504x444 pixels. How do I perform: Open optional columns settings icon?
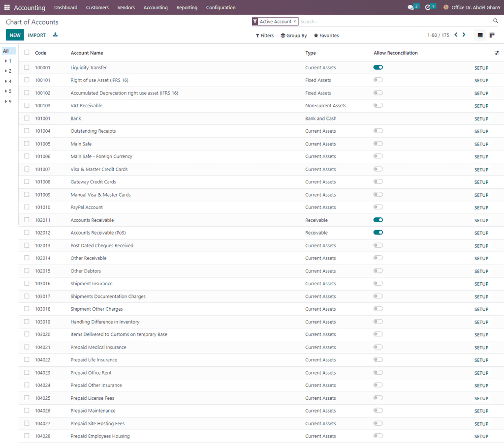[497, 53]
